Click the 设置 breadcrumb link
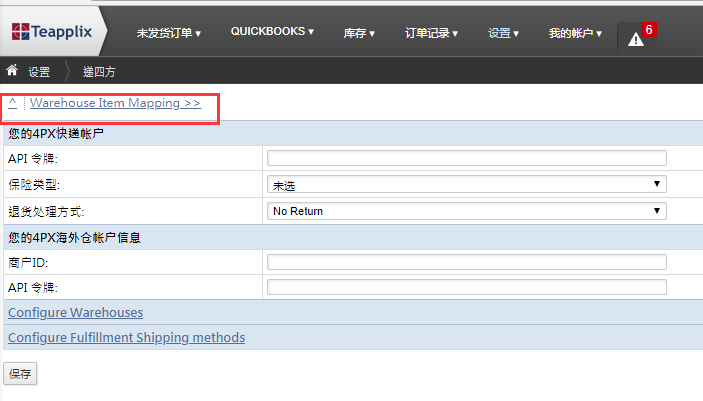 (39, 72)
